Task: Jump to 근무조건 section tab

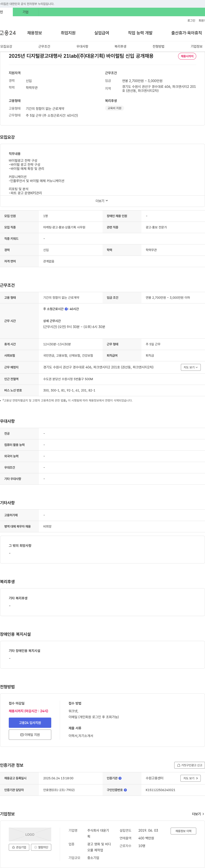Action: (44, 47)
